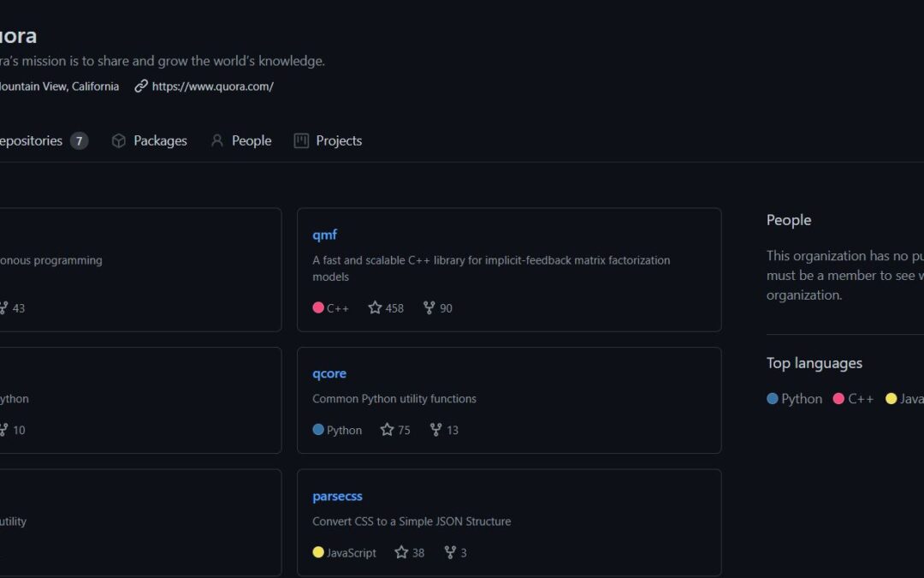
Task: Open the qmf repository link
Action: [325, 235]
